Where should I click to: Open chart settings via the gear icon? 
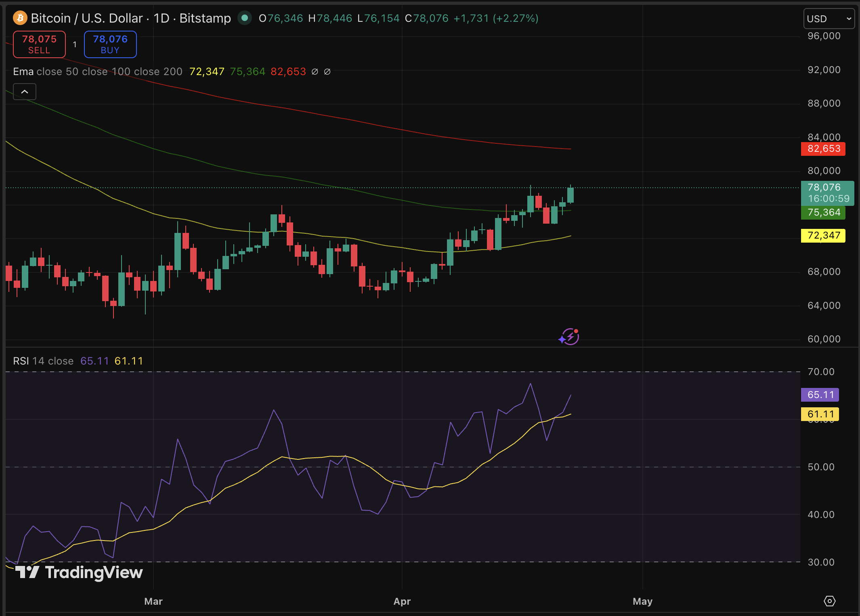click(831, 601)
